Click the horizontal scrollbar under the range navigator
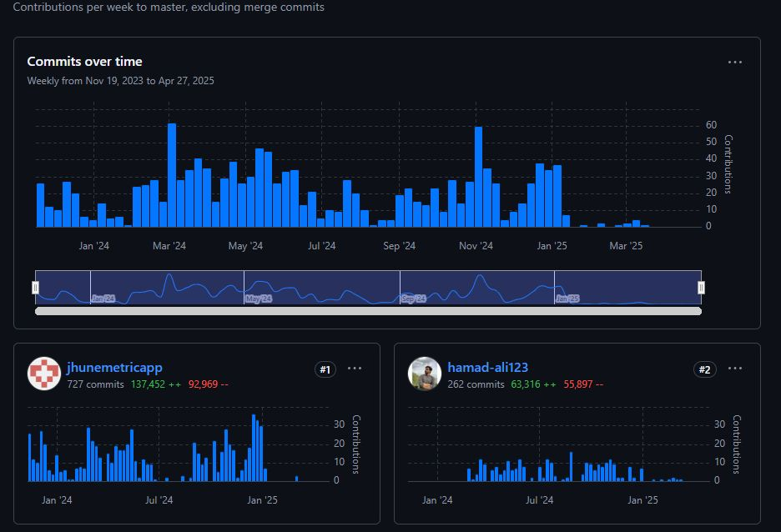The image size is (781, 532). click(x=367, y=311)
